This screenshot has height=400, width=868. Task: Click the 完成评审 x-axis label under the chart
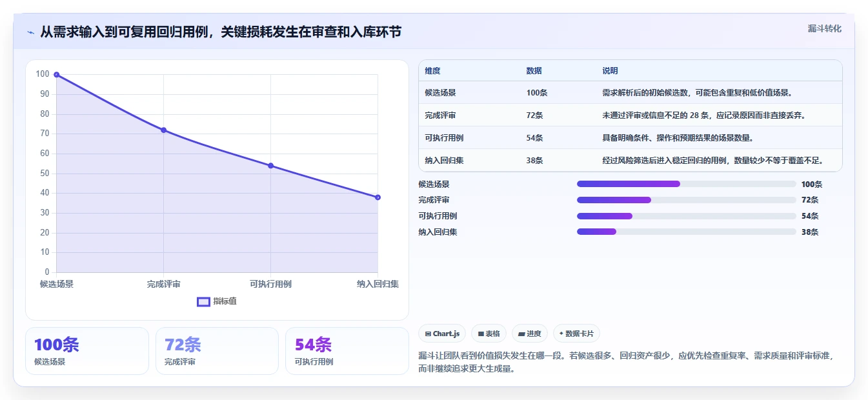163,284
